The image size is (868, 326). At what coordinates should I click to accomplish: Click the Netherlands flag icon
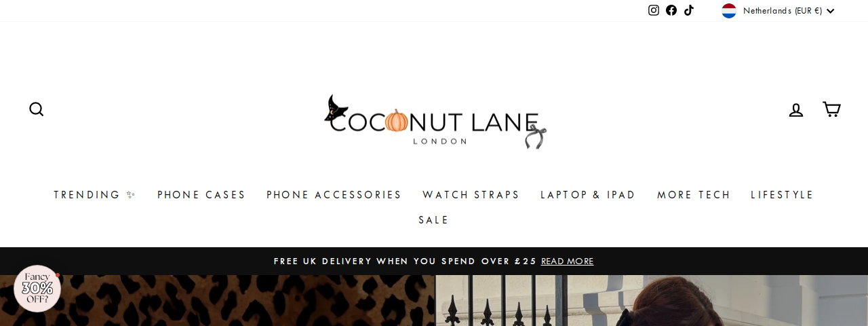[x=729, y=11]
